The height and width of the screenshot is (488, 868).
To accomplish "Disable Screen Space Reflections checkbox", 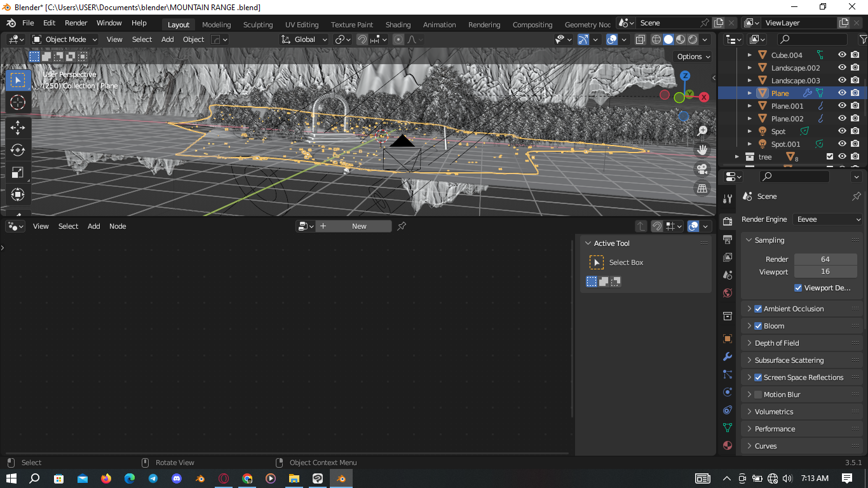I will click(x=758, y=377).
